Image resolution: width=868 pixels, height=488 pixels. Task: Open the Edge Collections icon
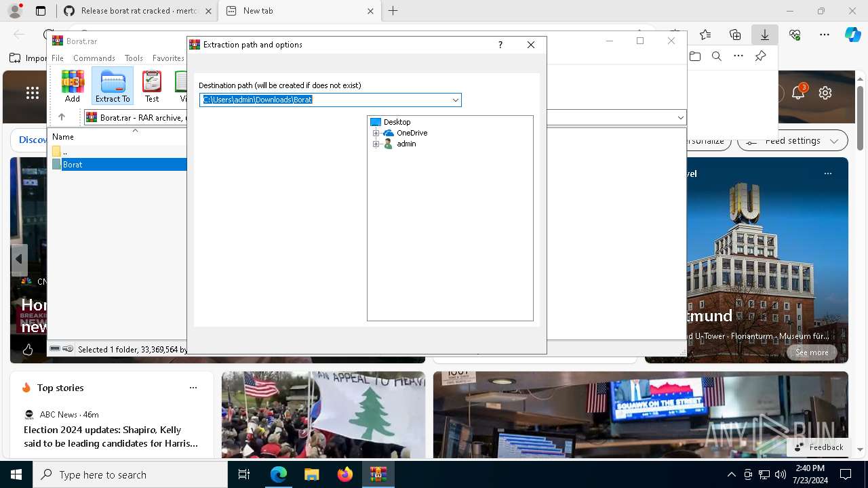tap(735, 35)
